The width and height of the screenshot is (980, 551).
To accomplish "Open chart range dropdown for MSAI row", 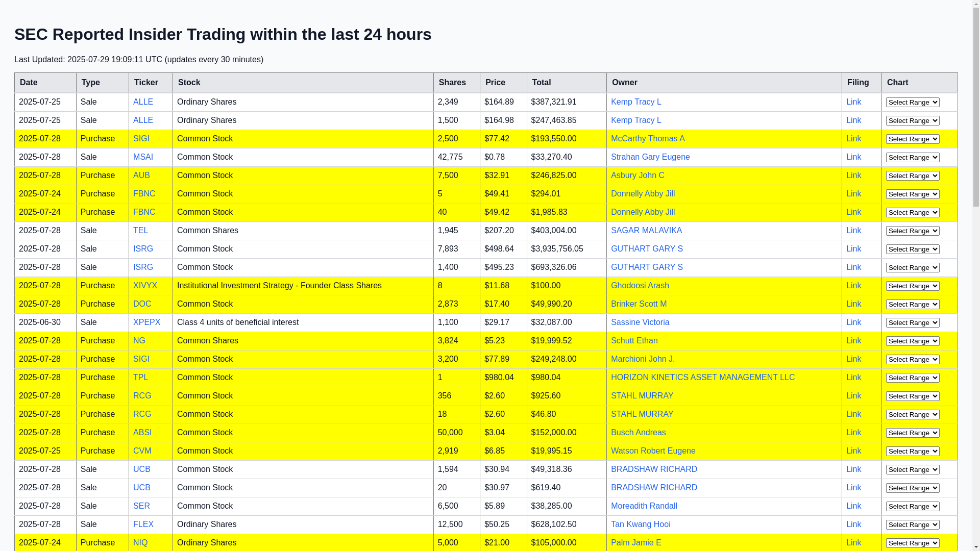I will [913, 157].
